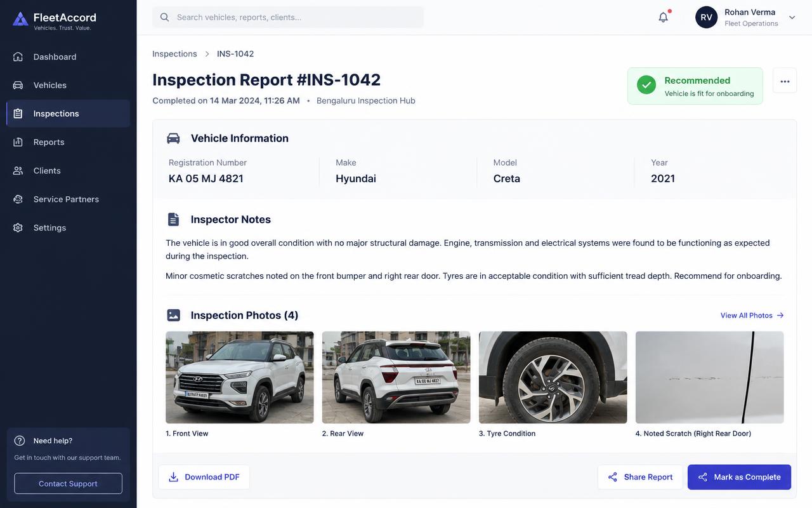Click the Inspection Photos image icon
812x508 pixels.
[x=173, y=315]
